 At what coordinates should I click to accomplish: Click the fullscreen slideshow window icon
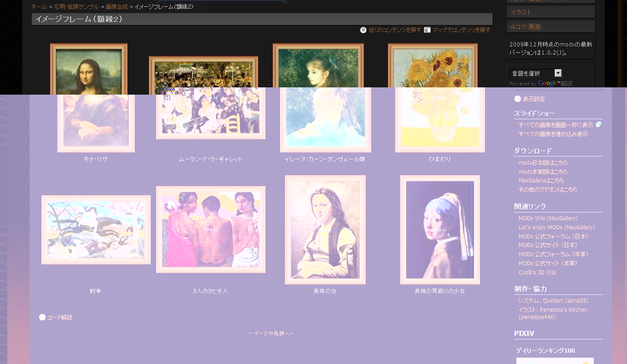coord(599,124)
